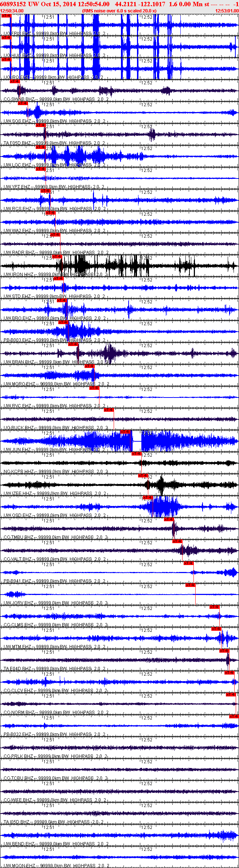Select the UW STD EHZ station label
Viewport: 239px width, 868px height.
point(55,296)
